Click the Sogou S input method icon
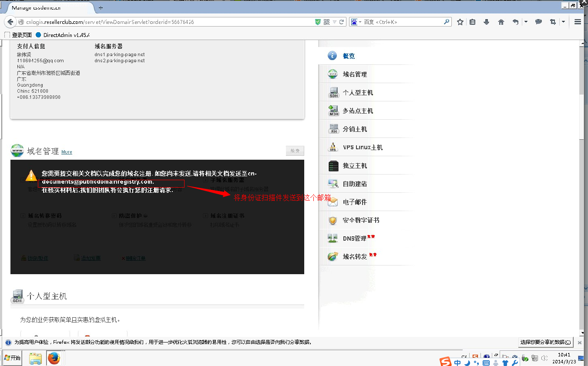The height and width of the screenshot is (366, 588). (445, 362)
